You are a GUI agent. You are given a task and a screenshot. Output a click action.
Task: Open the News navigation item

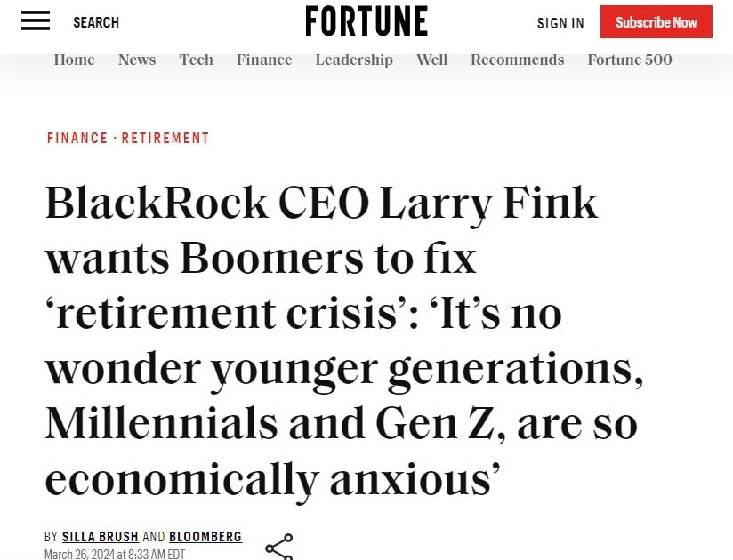tap(137, 60)
